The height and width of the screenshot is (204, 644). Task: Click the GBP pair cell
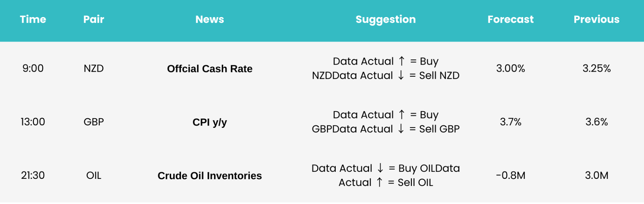(94, 122)
